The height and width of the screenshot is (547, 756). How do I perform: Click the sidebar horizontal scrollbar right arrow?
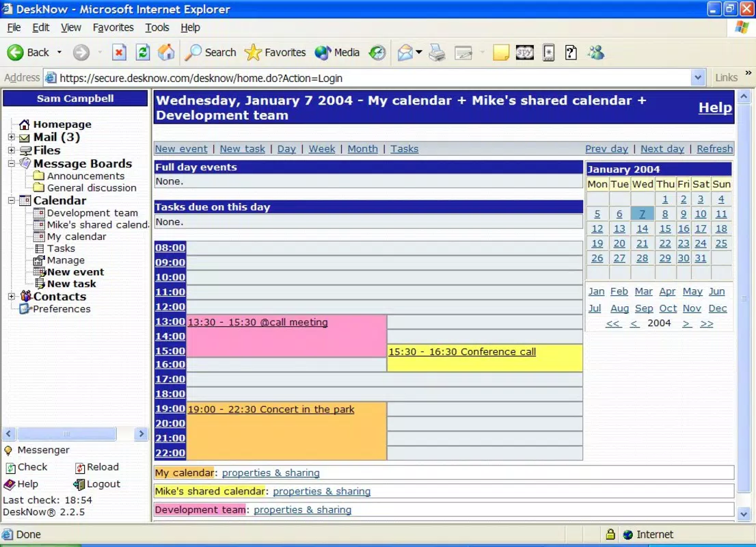coord(141,433)
